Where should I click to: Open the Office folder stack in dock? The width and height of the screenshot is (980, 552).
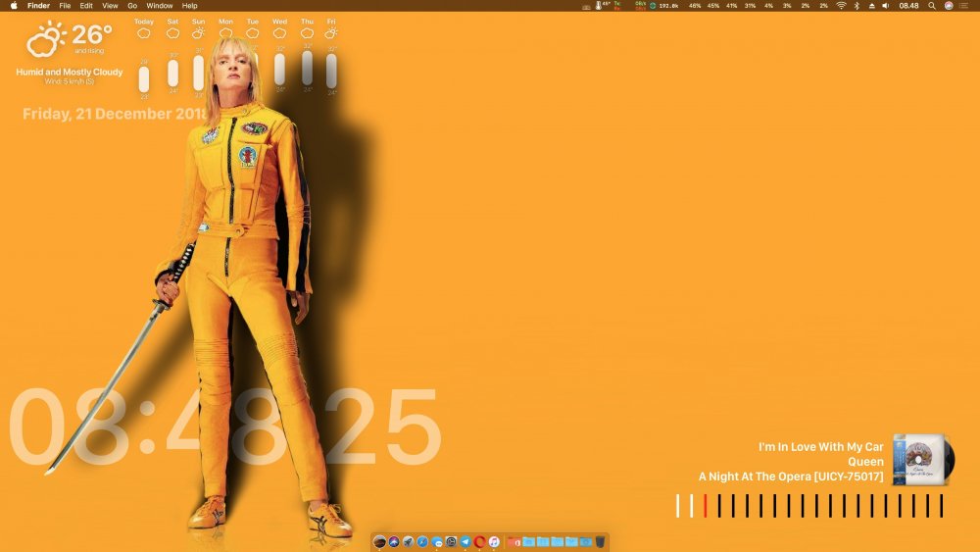click(514, 542)
